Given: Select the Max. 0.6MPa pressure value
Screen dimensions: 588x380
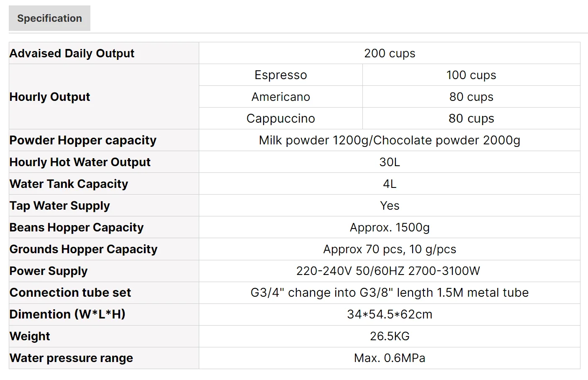Looking at the screenshot, I should click(389, 358).
